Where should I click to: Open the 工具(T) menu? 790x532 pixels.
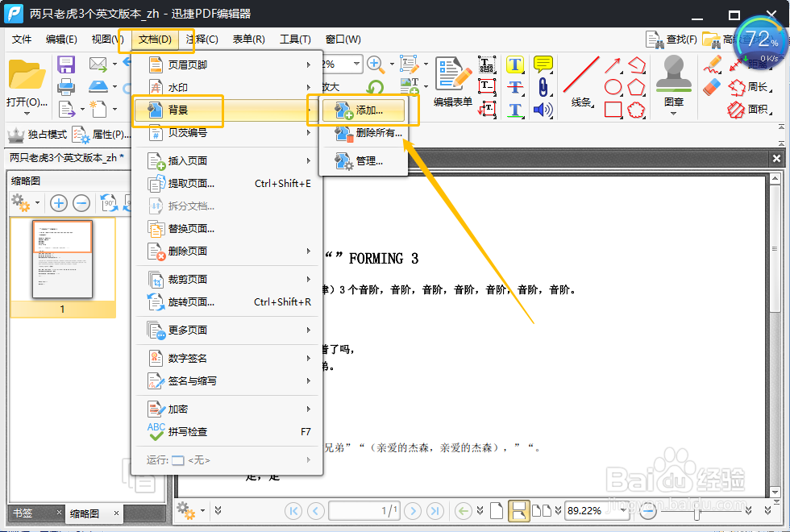tap(294, 39)
